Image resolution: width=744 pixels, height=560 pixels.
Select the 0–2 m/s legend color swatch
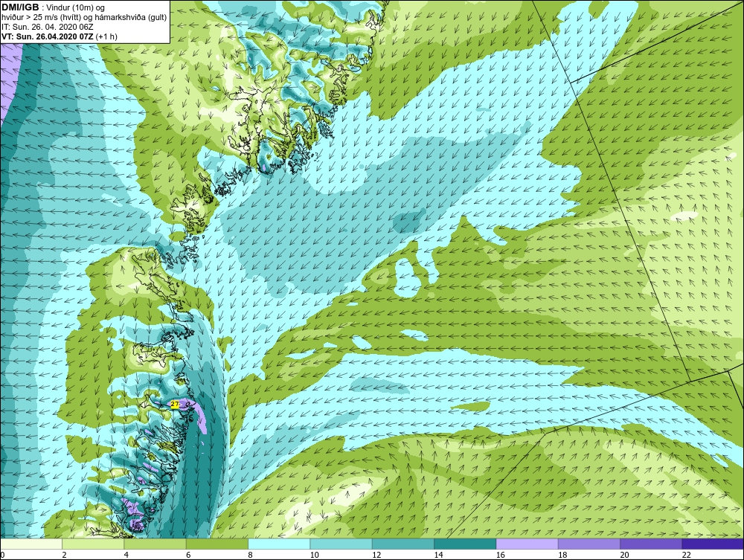31,544
